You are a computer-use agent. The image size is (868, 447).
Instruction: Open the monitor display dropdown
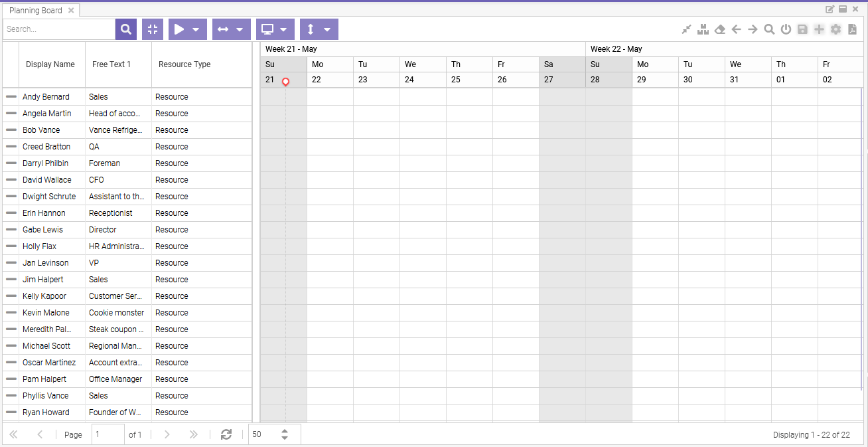tap(283, 29)
